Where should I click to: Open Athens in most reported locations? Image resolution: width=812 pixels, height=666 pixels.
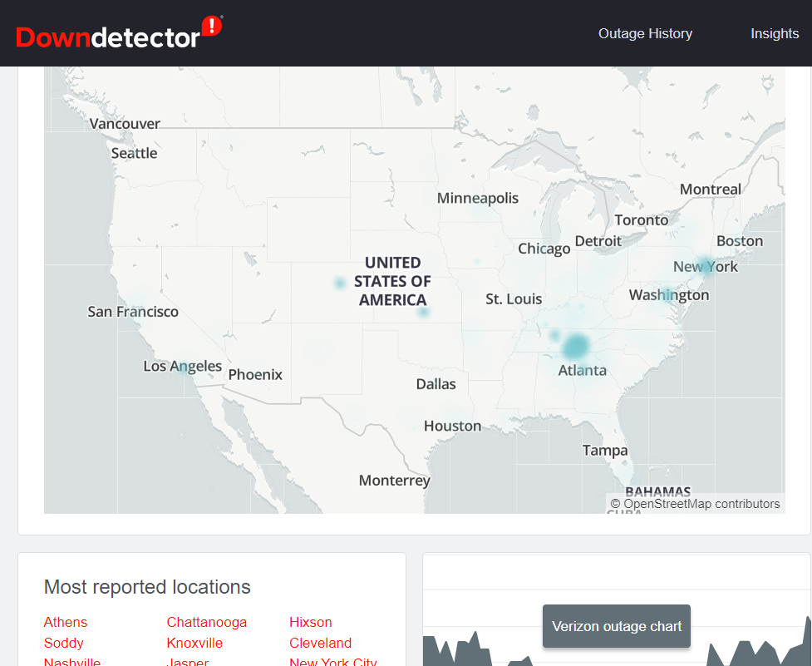[66, 622]
